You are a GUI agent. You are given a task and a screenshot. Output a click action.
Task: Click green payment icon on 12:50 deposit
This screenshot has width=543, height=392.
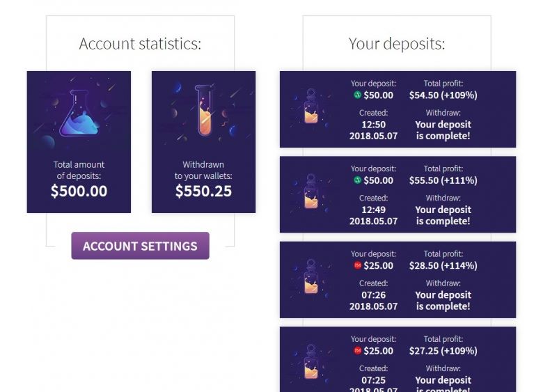(x=357, y=95)
